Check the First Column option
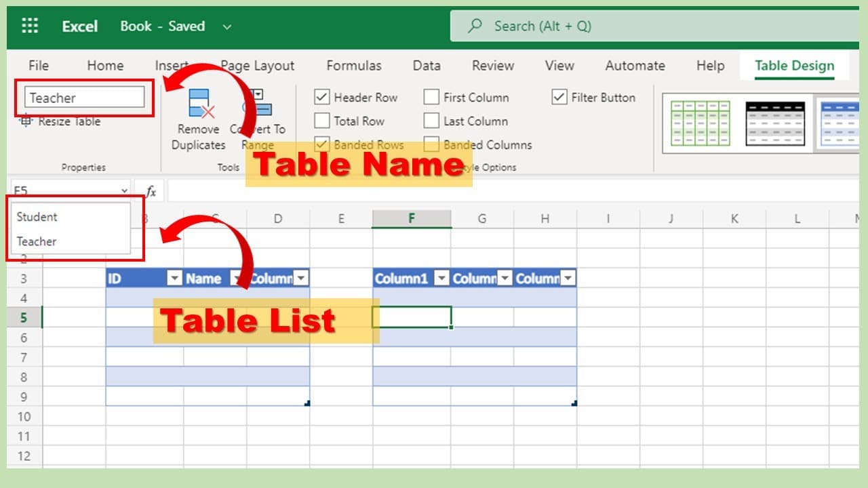 point(431,98)
